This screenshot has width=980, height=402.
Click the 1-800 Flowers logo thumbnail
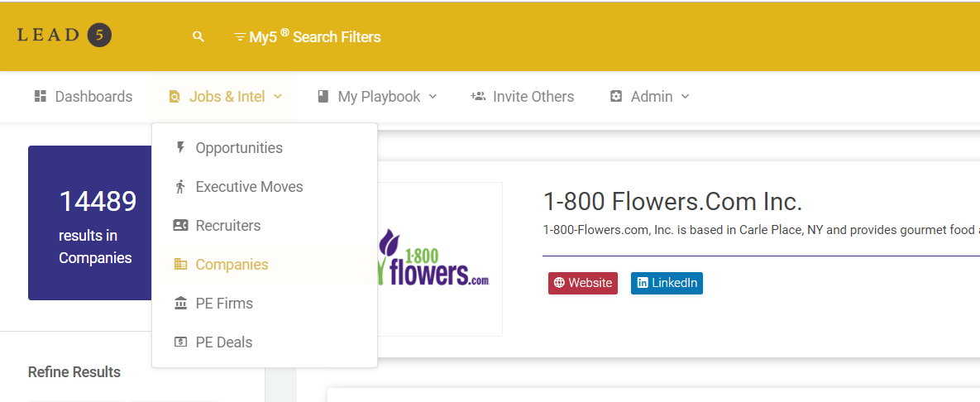439,260
